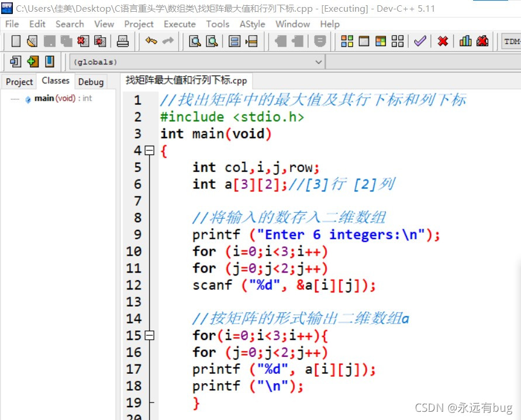The image size is (521, 420).
Task: Click the Go to line toolbar icon
Action: [x=251, y=41]
